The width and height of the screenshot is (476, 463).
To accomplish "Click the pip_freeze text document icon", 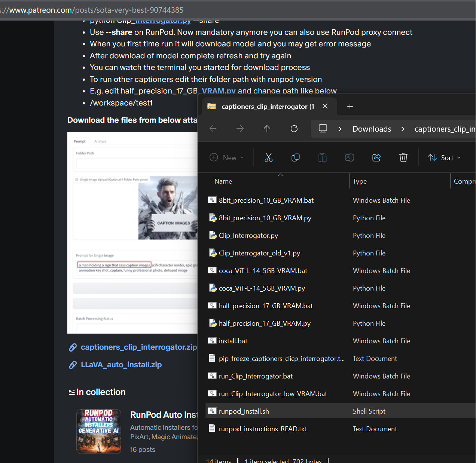I will pos(212,358).
